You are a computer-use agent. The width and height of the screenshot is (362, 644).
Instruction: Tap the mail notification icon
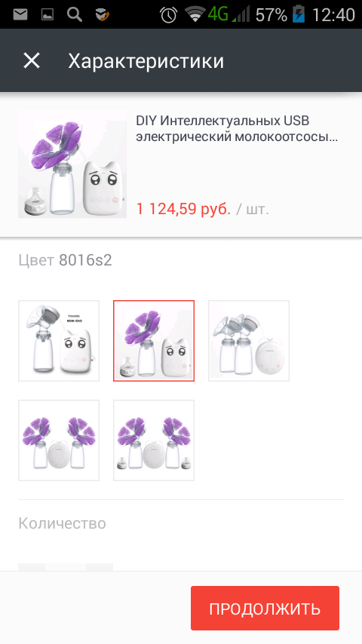(x=20, y=15)
